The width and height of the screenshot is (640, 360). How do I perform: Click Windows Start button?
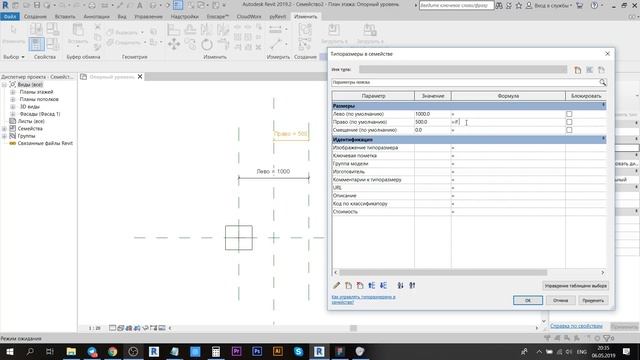click(x=9, y=351)
